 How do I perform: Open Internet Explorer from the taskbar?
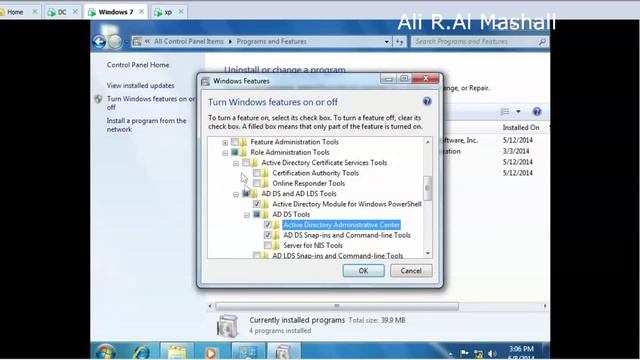point(141,352)
